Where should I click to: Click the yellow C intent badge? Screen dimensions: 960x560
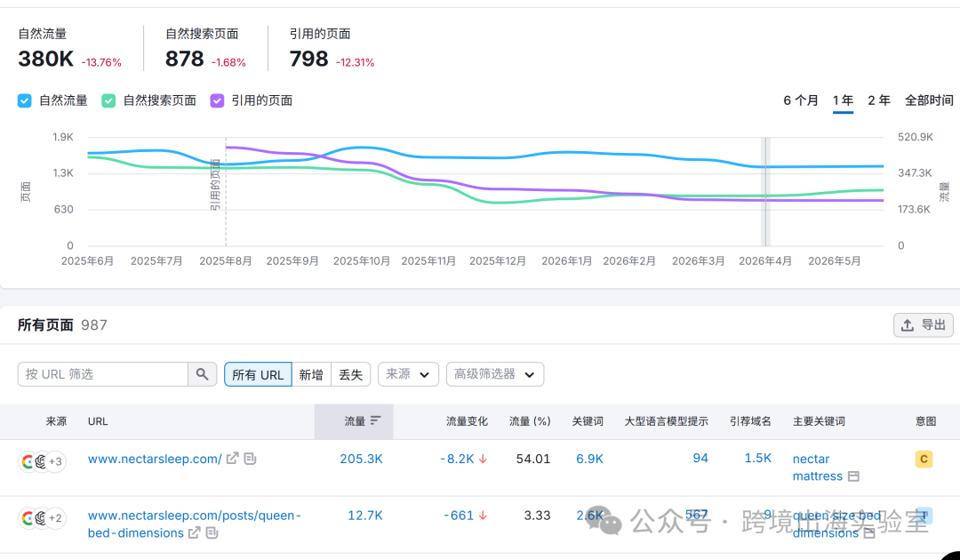(x=924, y=459)
